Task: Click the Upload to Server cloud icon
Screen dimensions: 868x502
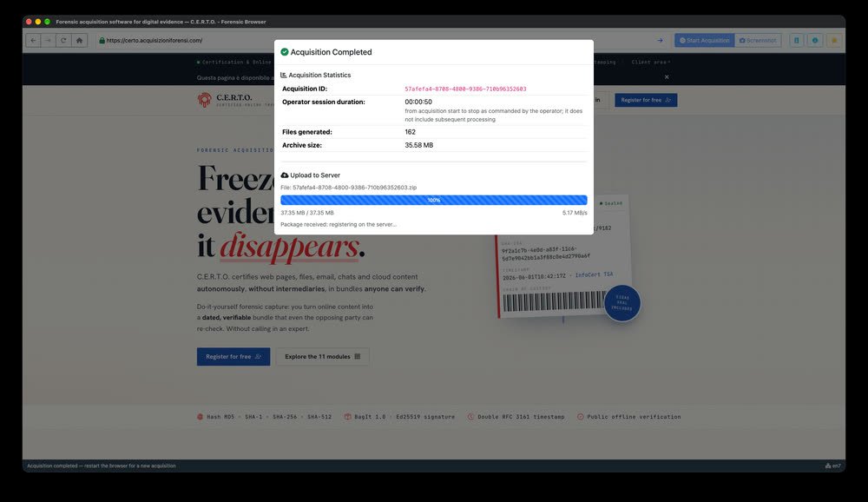Action: (x=285, y=175)
